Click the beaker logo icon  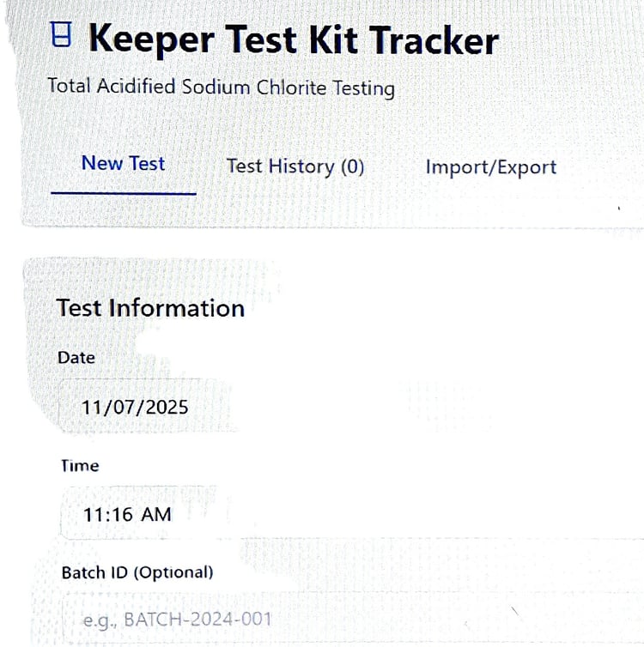tap(60, 37)
